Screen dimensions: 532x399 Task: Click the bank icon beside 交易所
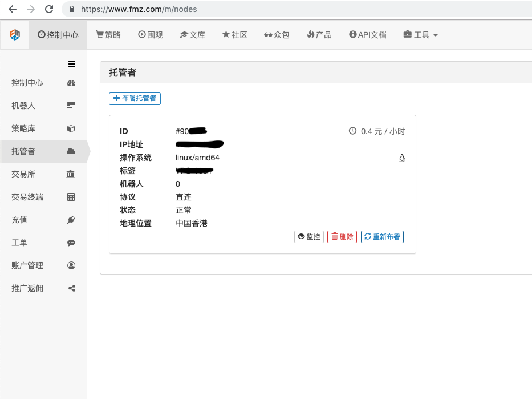pyautogui.click(x=71, y=174)
